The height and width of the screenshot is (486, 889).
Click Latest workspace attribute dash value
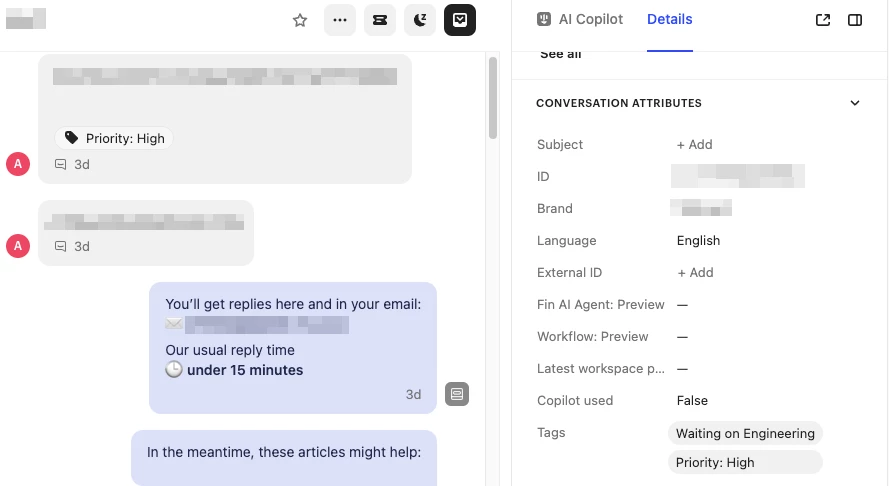[683, 369]
